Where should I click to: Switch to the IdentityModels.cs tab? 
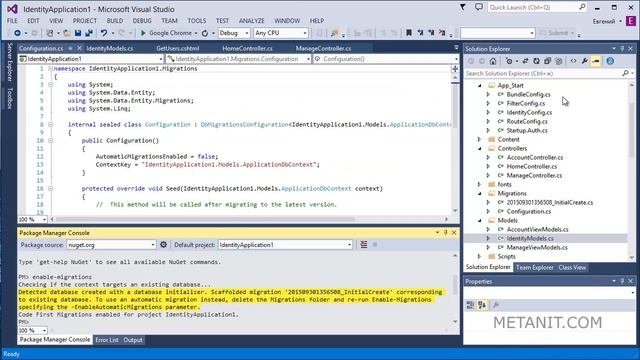tap(109, 48)
